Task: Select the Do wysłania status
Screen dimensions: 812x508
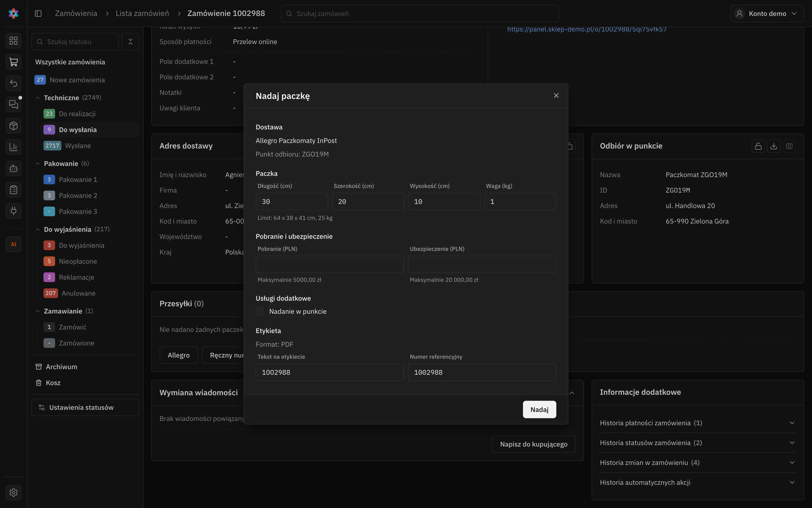Action: coord(90,130)
